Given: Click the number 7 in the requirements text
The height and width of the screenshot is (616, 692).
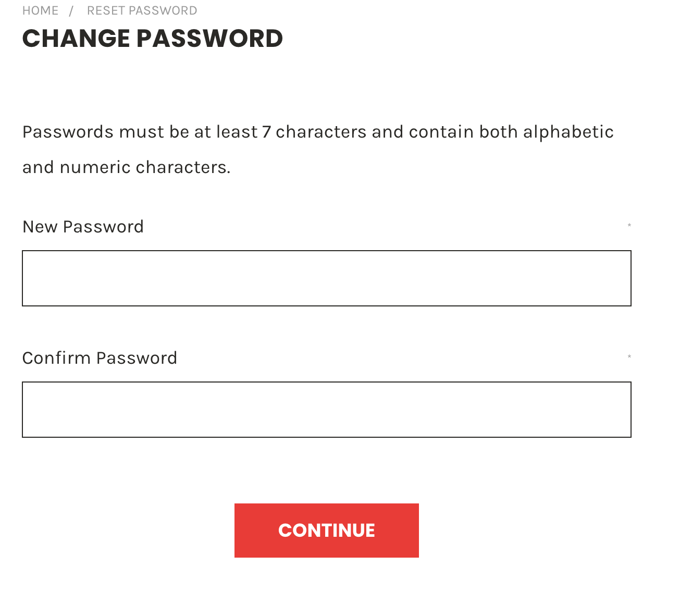Looking at the screenshot, I should (266, 132).
